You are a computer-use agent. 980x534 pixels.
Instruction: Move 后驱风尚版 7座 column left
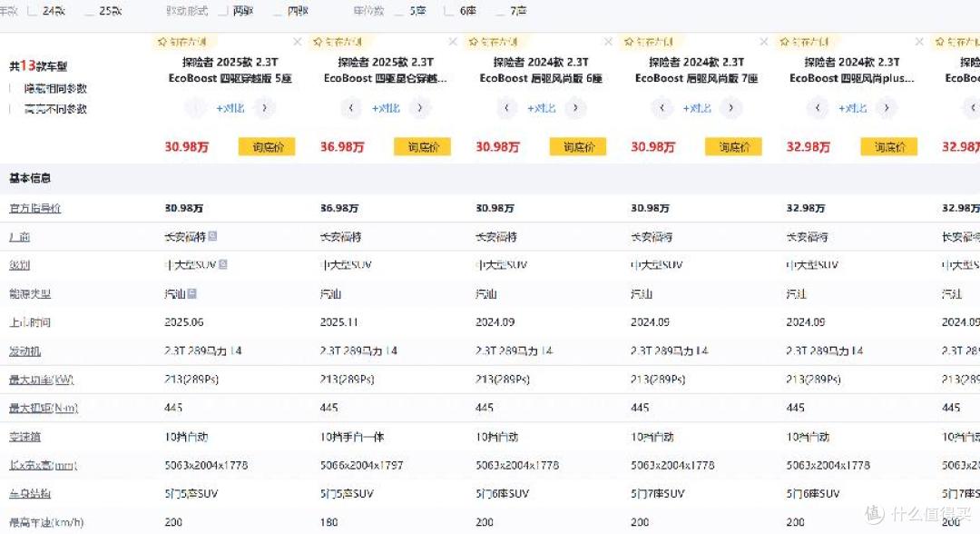coord(661,108)
